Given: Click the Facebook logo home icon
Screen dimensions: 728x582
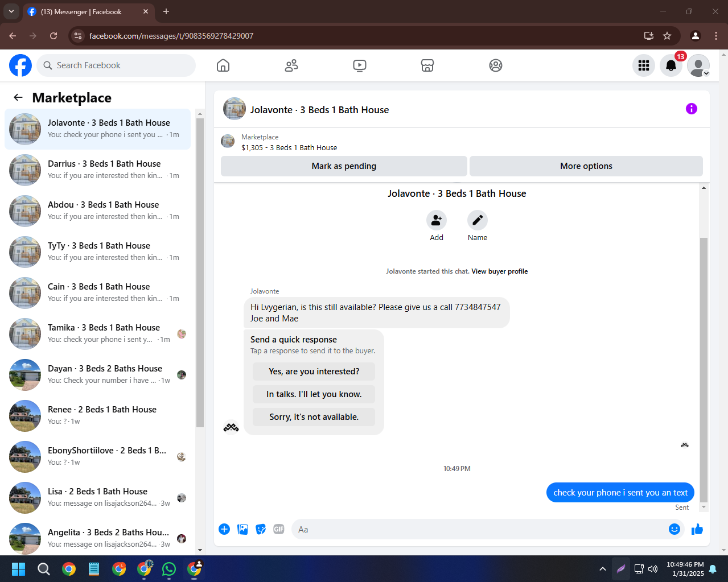Looking at the screenshot, I should click(20, 65).
